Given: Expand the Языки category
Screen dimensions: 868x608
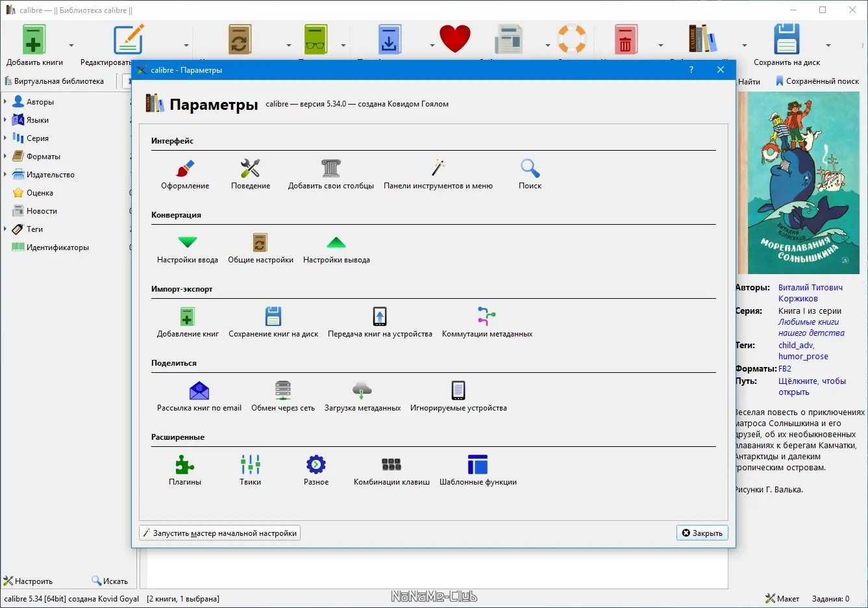Looking at the screenshot, I should point(5,120).
